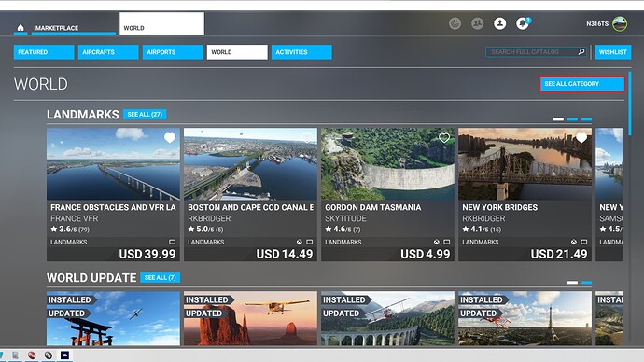Click the star icon beside the 5.0 rating
The width and height of the screenshot is (644, 362).
(191, 229)
